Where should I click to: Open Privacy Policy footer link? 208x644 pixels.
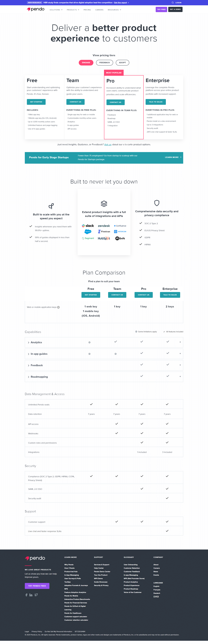(37, 632)
